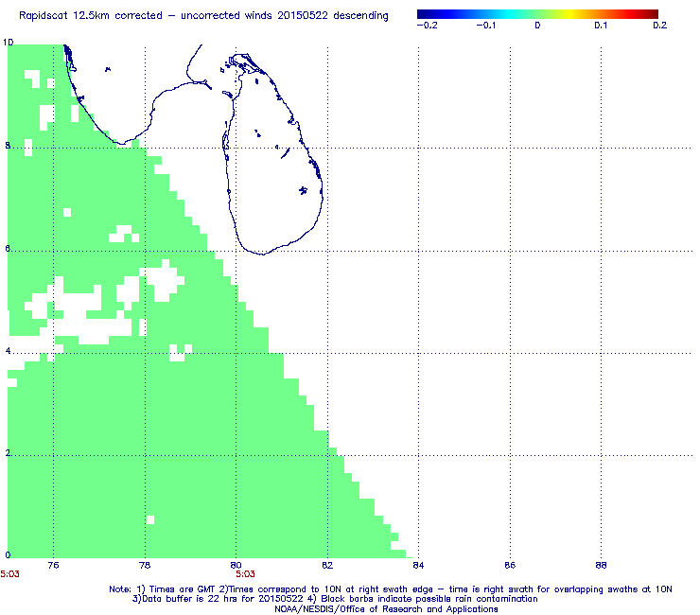Click longitude axis label 82
The height and width of the screenshot is (615, 700).
click(327, 566)
